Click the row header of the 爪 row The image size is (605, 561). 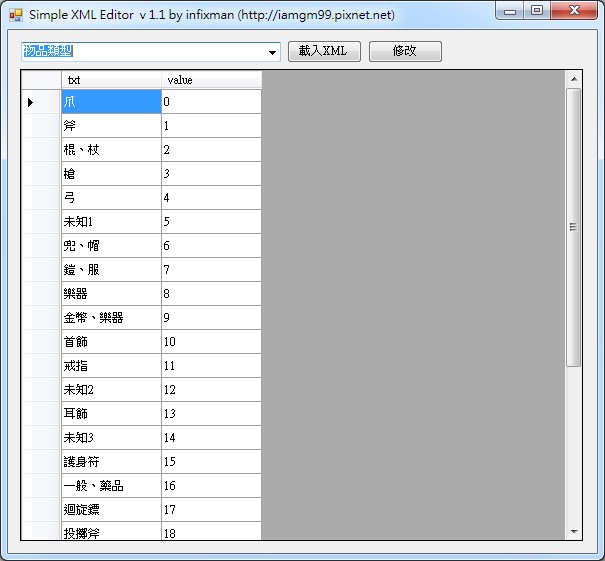tap(41, 102)
